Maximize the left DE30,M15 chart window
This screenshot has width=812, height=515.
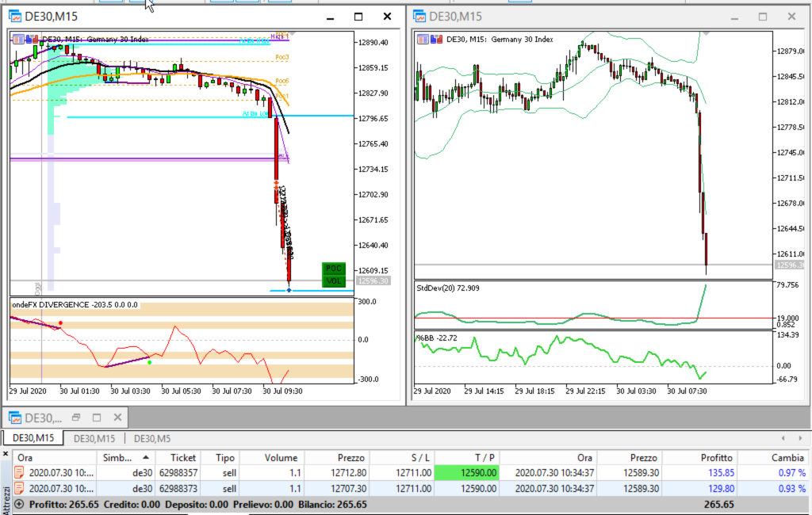(358, 17)
